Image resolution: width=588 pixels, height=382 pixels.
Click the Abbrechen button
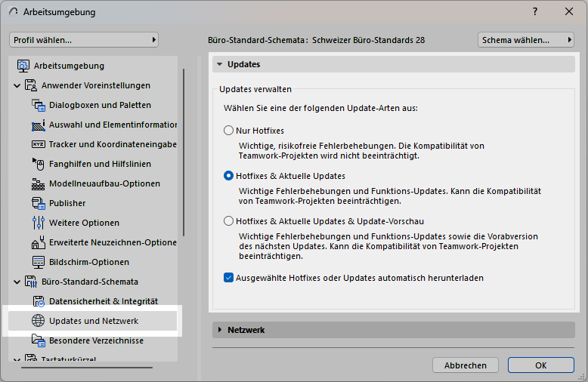(465, 365)
